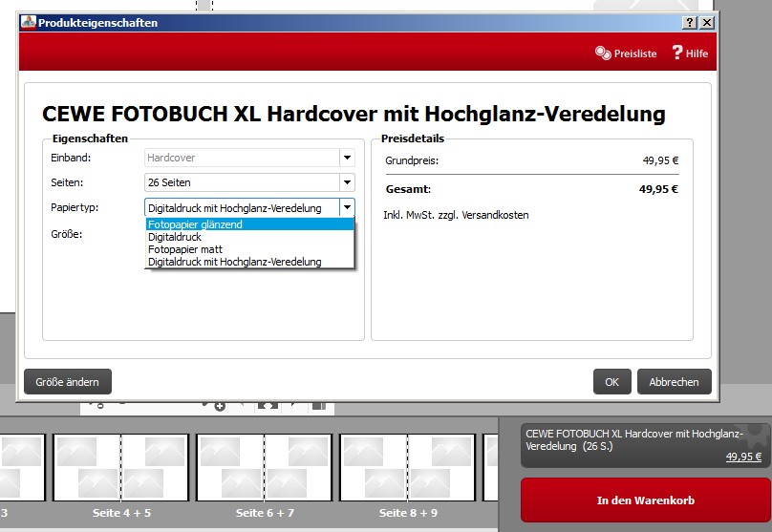Select Seite 8 + 9 thumbnail
The image size is (772, 532).
[x=408, y=468]
